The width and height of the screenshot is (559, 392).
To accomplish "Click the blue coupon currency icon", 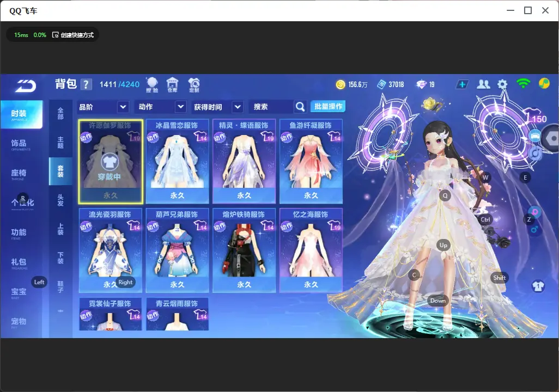I will point(381,84).
